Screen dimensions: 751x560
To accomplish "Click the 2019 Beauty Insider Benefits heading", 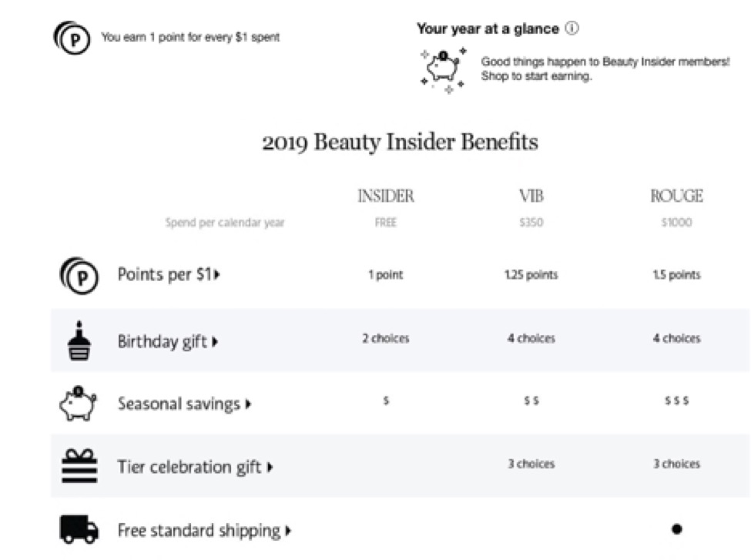I will 400,143.
